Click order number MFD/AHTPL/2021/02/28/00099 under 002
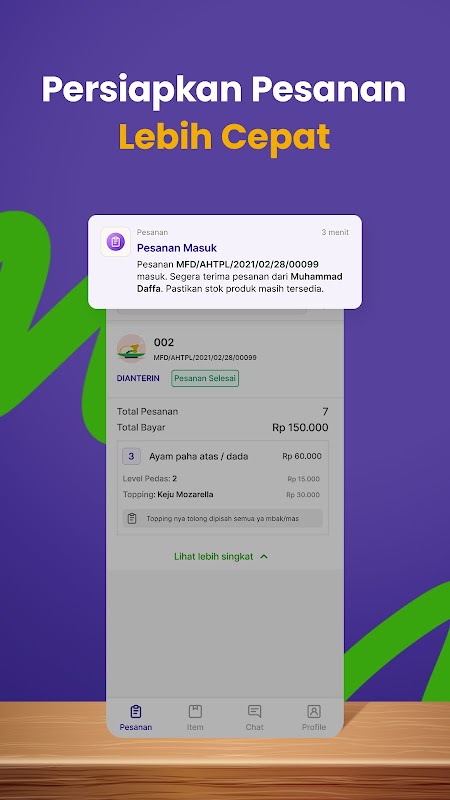Image resolution: width=450 pixels, height=800 pixels. click(x=205, y=358)
